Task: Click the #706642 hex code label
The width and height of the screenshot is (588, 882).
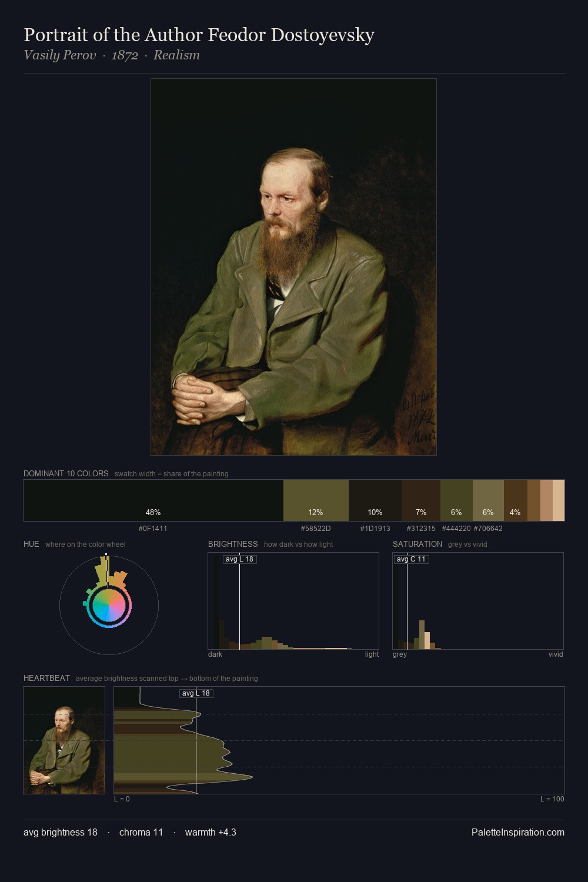Action: [x=488, y=529]
